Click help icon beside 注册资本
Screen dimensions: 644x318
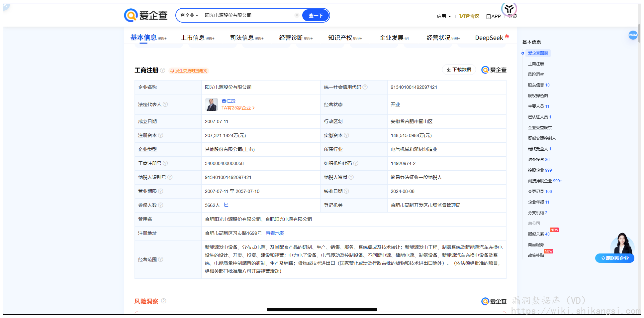[160, 135]
